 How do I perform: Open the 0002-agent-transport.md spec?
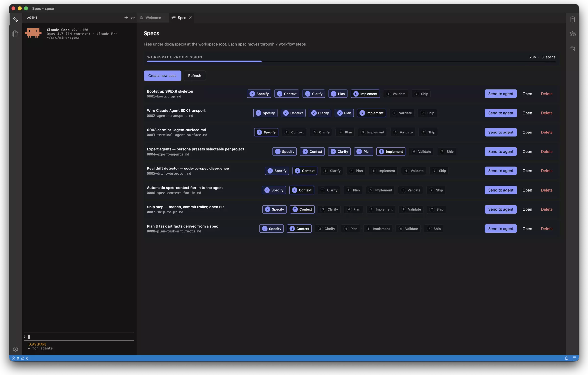tap(527, 113)
